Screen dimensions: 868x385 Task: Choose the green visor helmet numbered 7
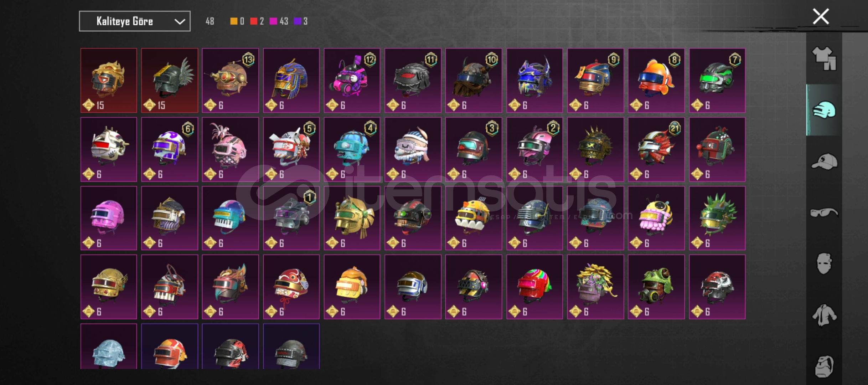pyautogui.click(x=717, y=81)
